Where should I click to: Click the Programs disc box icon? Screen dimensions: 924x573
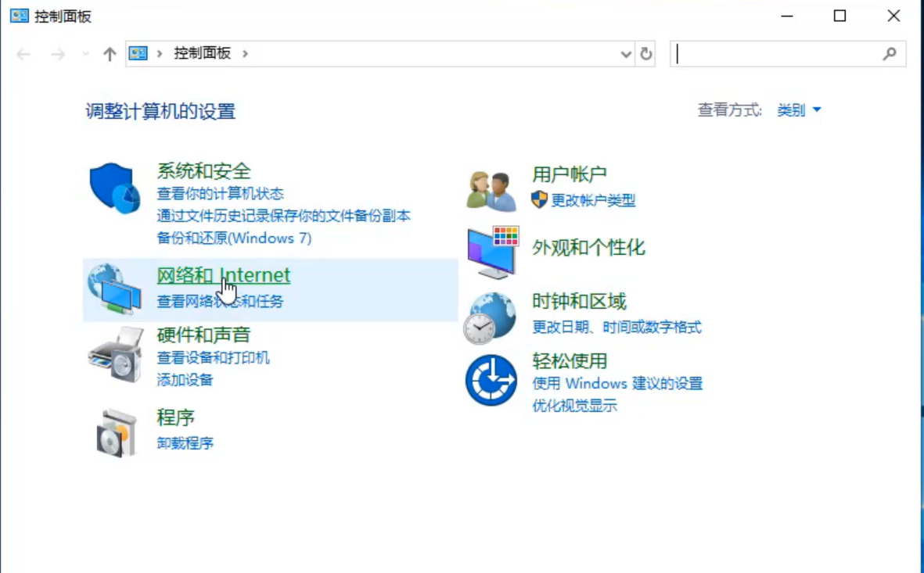click(116, 432)
